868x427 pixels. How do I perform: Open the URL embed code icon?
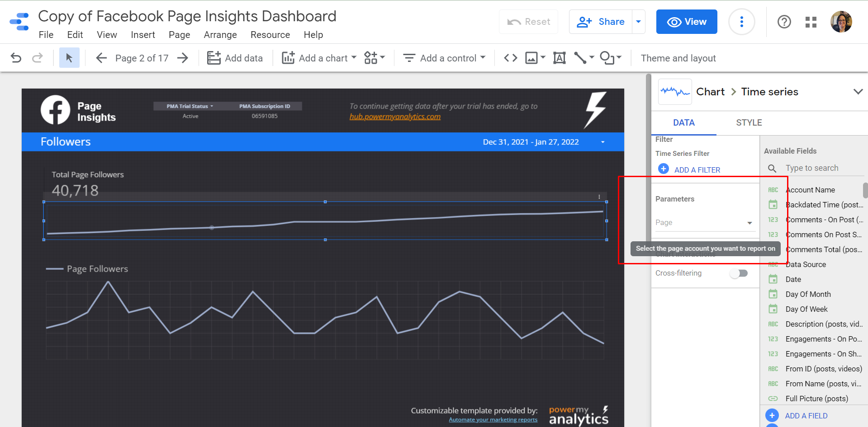pyautogui.click(x=511, y=58)
